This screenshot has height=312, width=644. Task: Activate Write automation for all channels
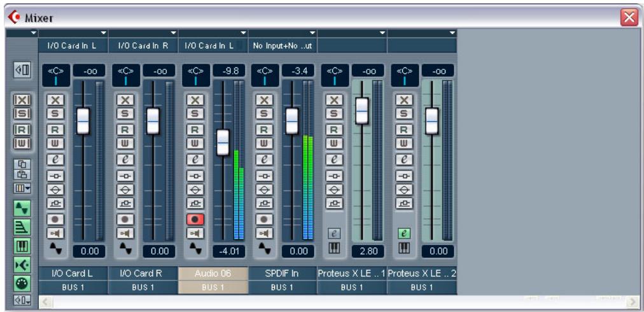coord(22,143)
